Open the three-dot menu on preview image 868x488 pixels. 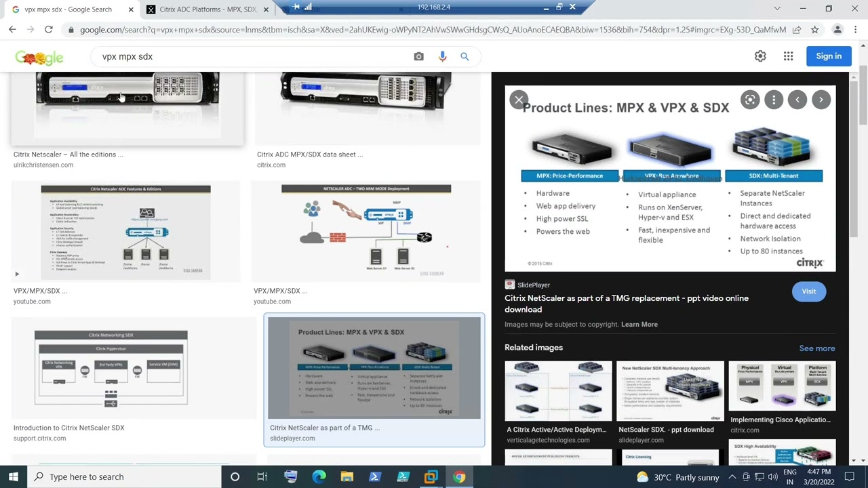click(x=774, y=100)
